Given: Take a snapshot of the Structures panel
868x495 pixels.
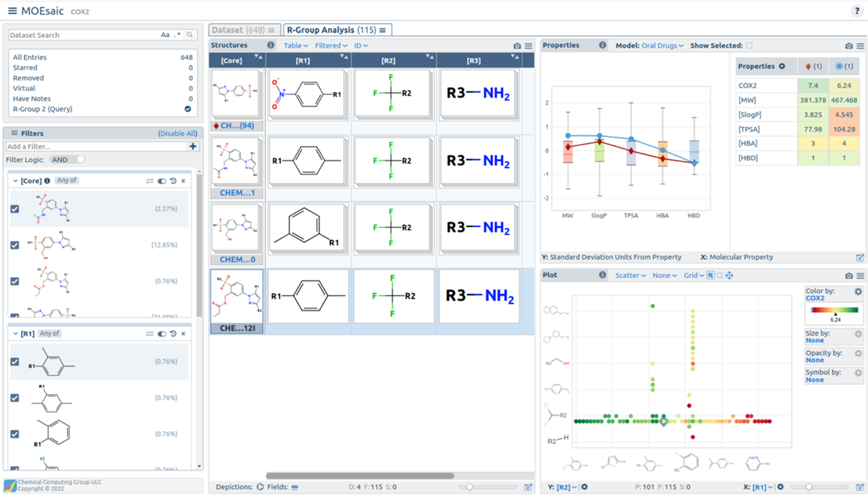Looking at the screenshot, I should click(517, 46).
